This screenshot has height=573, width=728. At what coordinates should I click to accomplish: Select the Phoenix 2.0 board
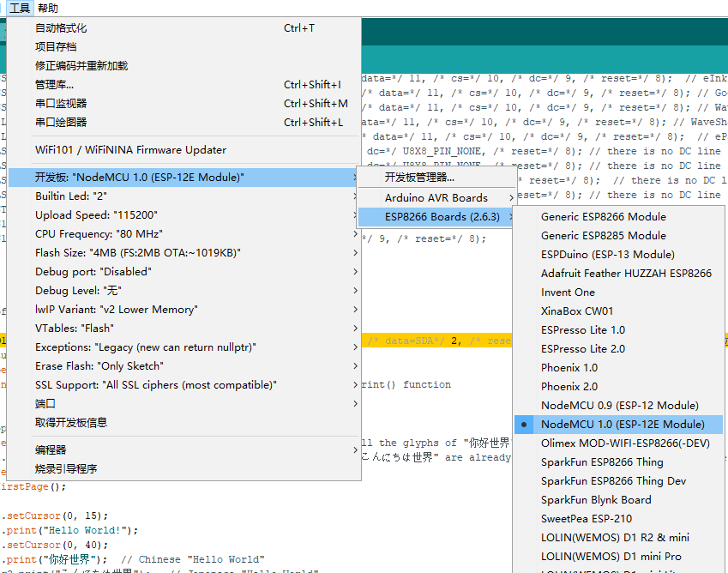581,386
